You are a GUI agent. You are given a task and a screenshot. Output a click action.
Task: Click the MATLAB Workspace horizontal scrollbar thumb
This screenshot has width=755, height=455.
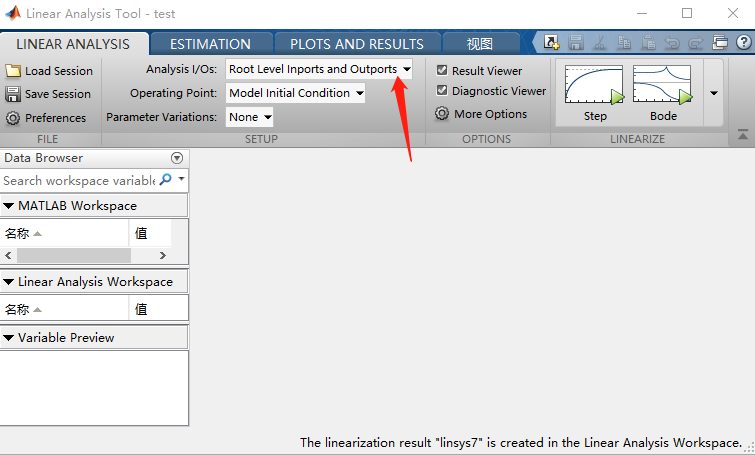pyautogui.click(x=74, y=255)
